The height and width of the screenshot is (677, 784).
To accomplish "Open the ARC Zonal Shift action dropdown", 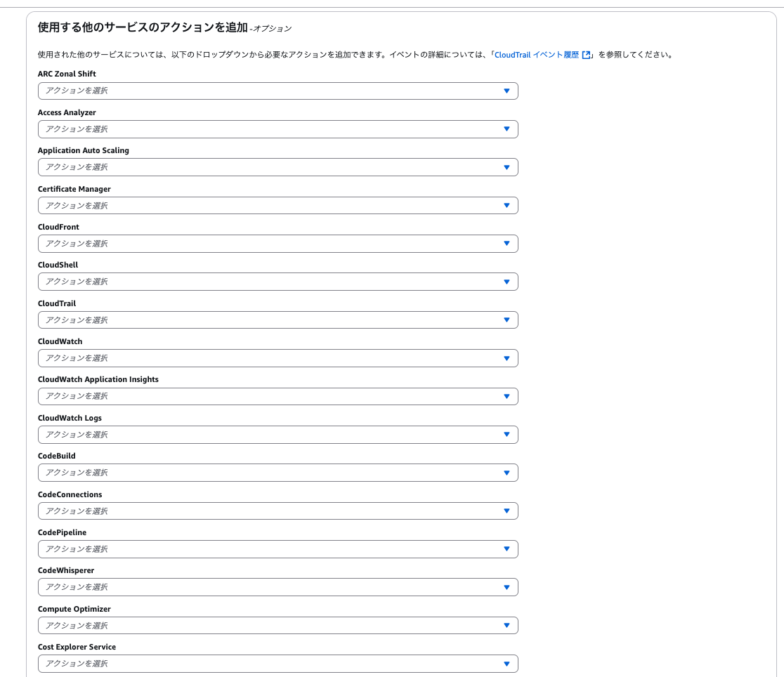I will click(x=277, y=91).
